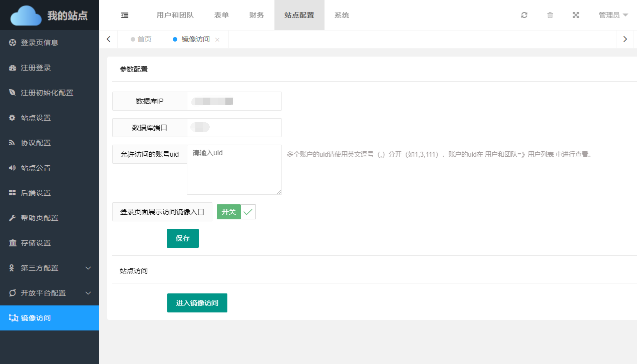
Task: Close the 镜像访问 tab
Action: pyautogui.click(x=217, y=40)
